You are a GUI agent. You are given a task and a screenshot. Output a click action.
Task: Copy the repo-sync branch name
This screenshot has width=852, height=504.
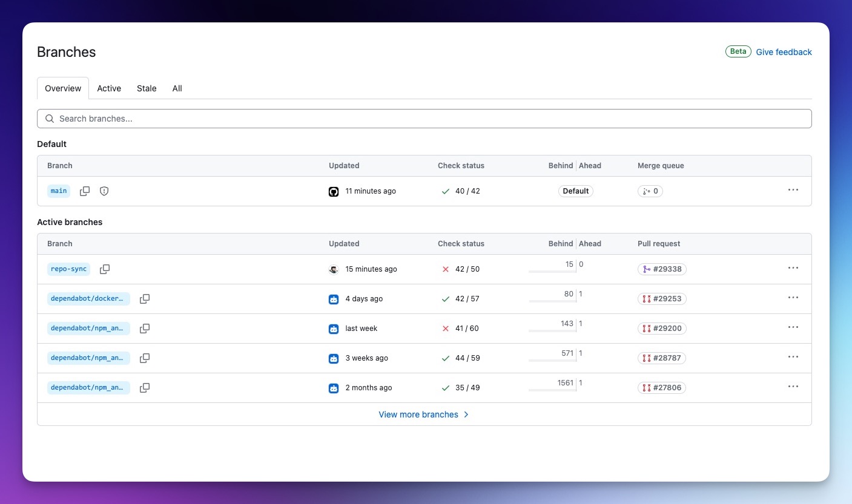(x=105, y=269)
